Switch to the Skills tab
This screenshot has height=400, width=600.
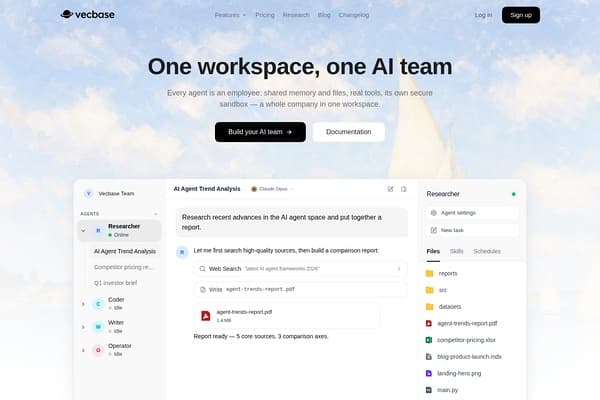[x=457, y=251]
